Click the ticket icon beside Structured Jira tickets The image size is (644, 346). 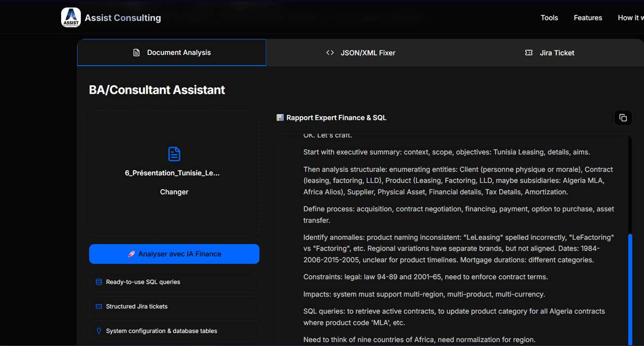coord(99,307)
